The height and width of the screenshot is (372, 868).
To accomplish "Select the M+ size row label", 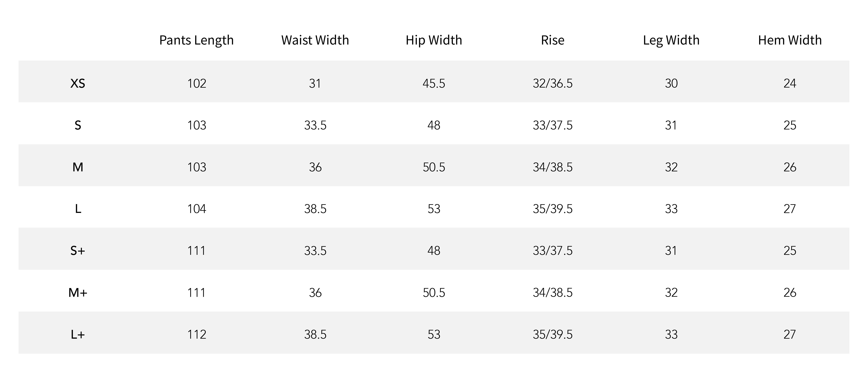I will [78, 293].
